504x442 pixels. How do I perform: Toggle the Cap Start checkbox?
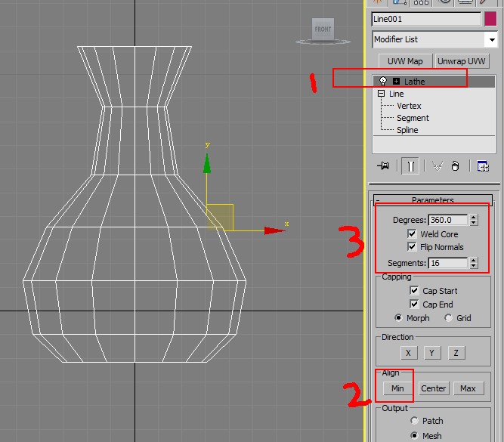click(414, 291)
